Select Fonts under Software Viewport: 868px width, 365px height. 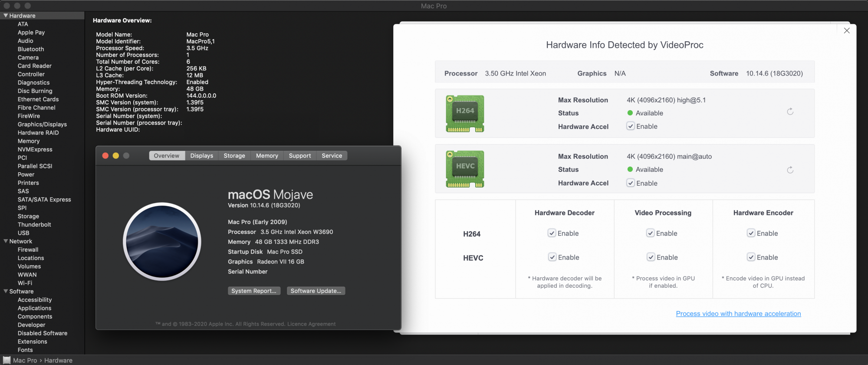(25, 350)
